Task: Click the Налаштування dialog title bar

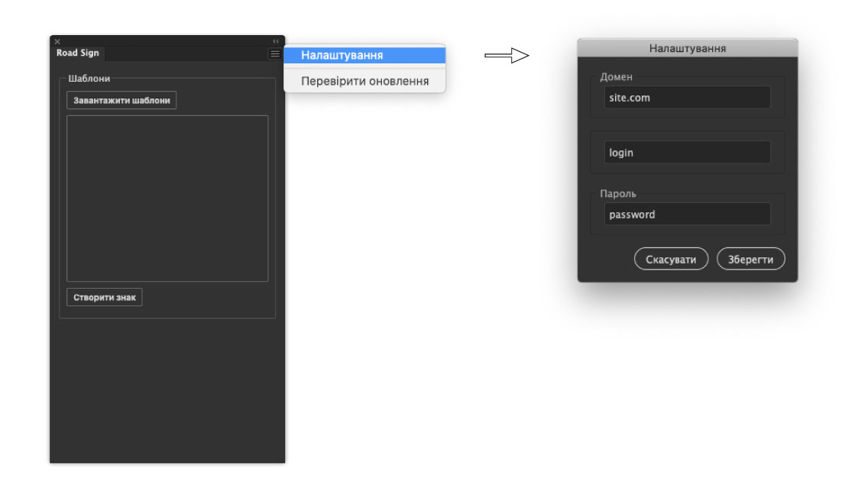Action: coord(687,48)
